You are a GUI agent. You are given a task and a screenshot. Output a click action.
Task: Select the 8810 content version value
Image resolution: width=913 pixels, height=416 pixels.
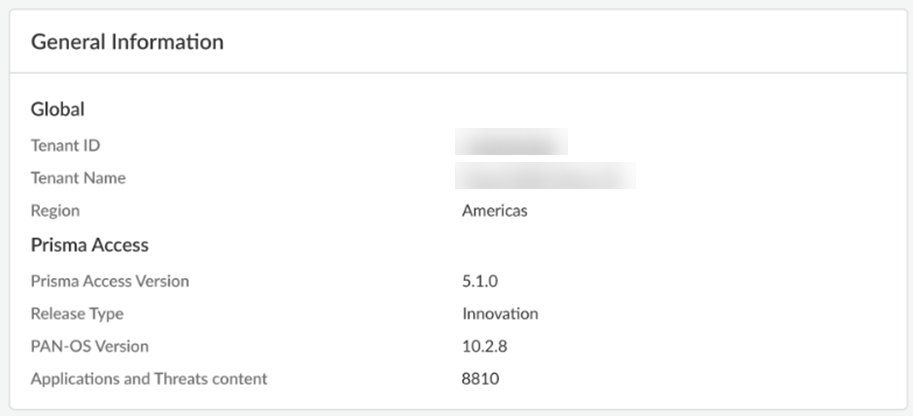[x=480, y=379]
